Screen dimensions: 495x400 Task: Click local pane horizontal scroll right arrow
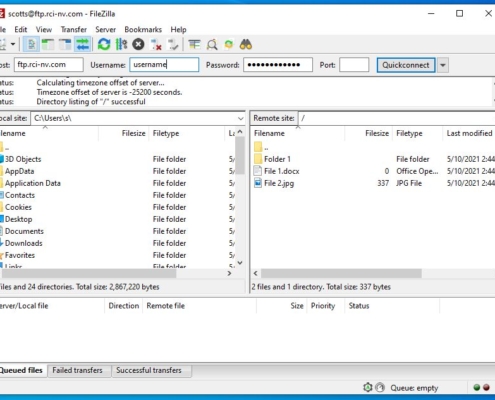(x=229, y=273)
